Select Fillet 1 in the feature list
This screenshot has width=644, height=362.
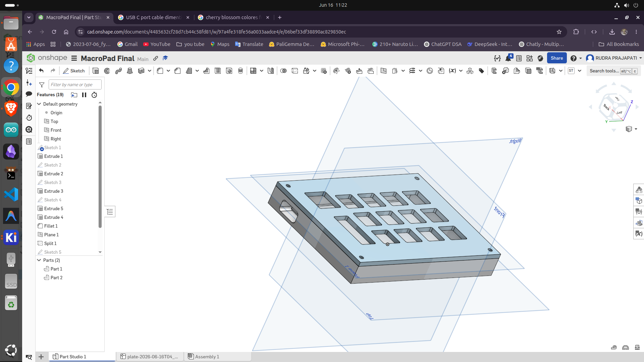coord(51,226)
